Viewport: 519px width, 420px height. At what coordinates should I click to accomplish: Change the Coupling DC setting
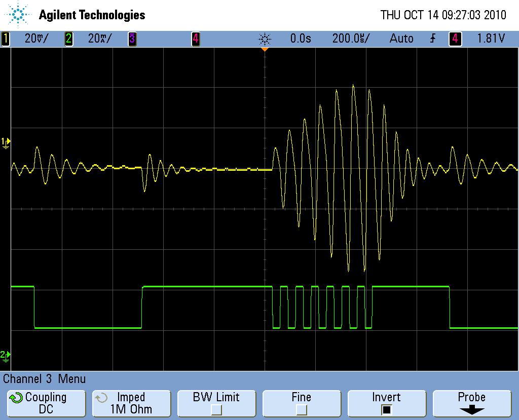46,403
